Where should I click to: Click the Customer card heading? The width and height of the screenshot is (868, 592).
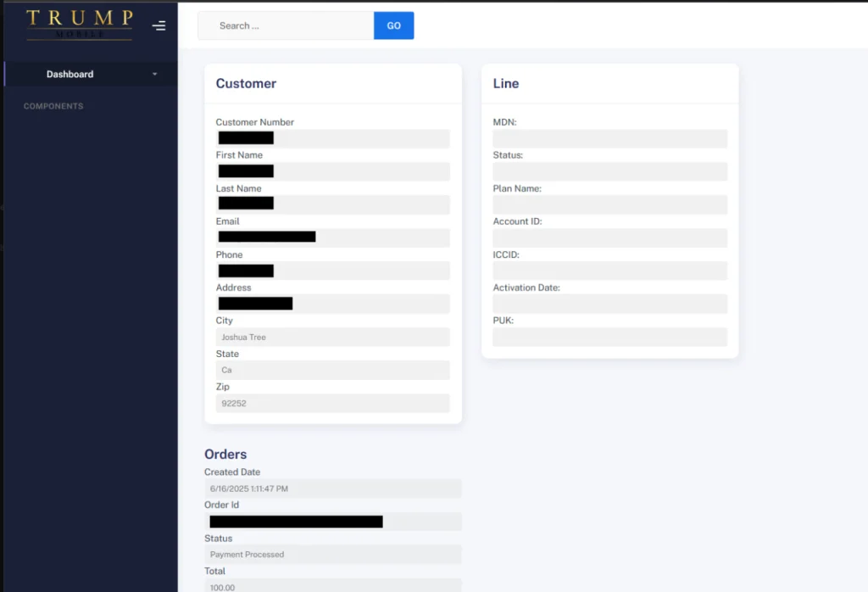coord(246,84)
